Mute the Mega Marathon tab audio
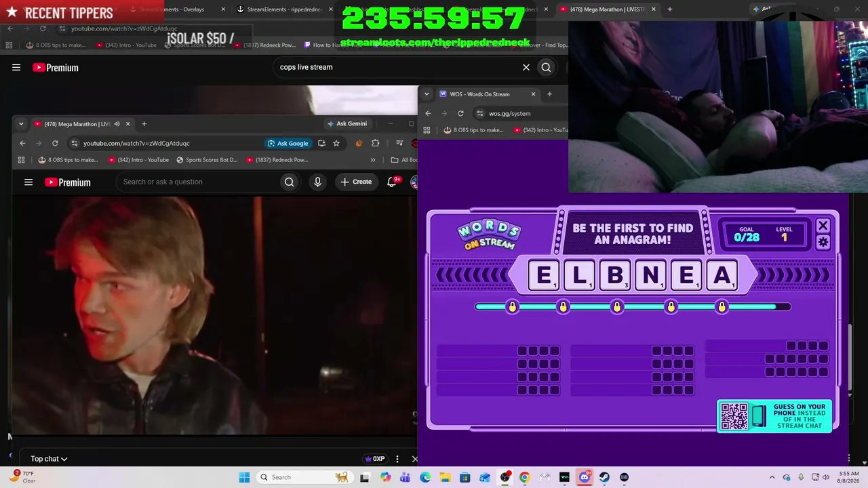The width and height of the screenshot is (868, 488). pyautogui.click(x=117, y=124)
